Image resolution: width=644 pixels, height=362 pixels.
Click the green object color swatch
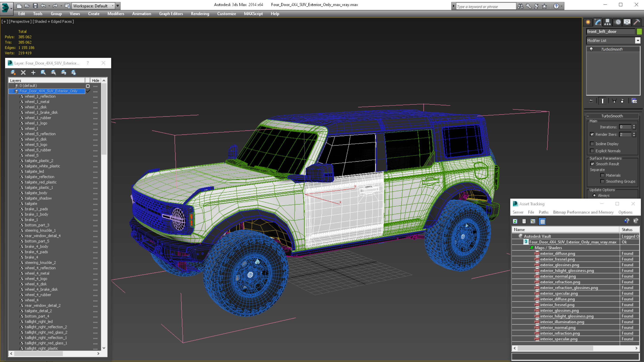coord(639,32)
